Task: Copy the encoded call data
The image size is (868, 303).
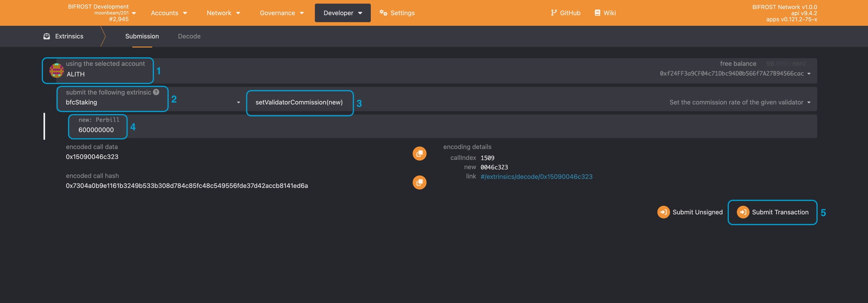Action: pos(419,154)
